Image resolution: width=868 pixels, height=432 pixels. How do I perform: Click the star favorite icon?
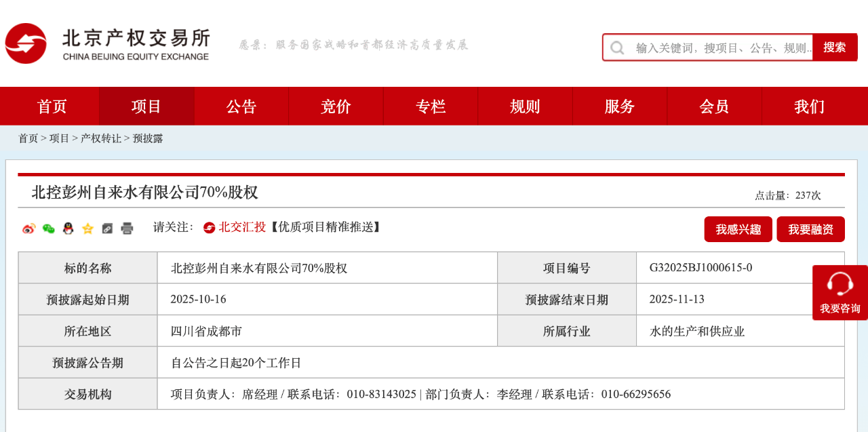(x=87, y=229)
